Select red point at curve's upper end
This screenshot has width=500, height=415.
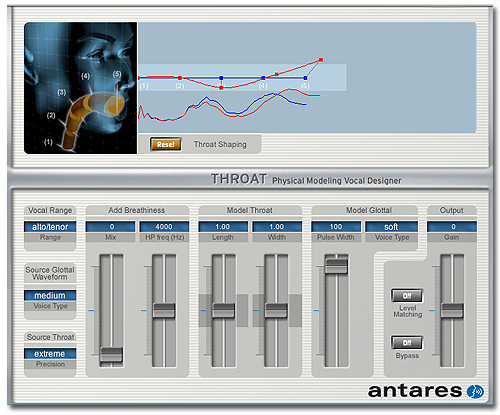[x=321, y=60]
